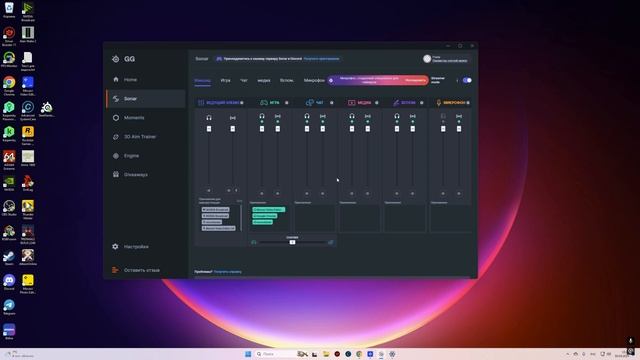Mute ЧАТ headphone output below fader

coord(307,193)
